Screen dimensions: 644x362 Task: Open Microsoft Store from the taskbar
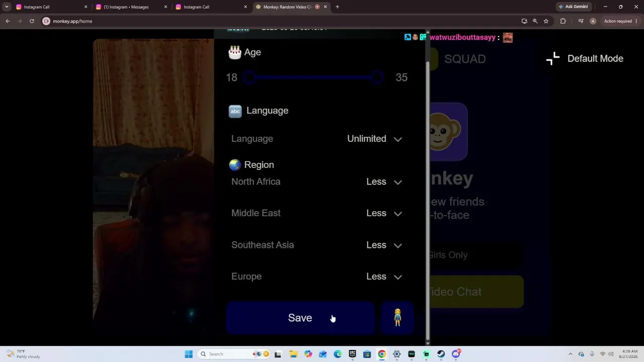(x=367, y=354)
